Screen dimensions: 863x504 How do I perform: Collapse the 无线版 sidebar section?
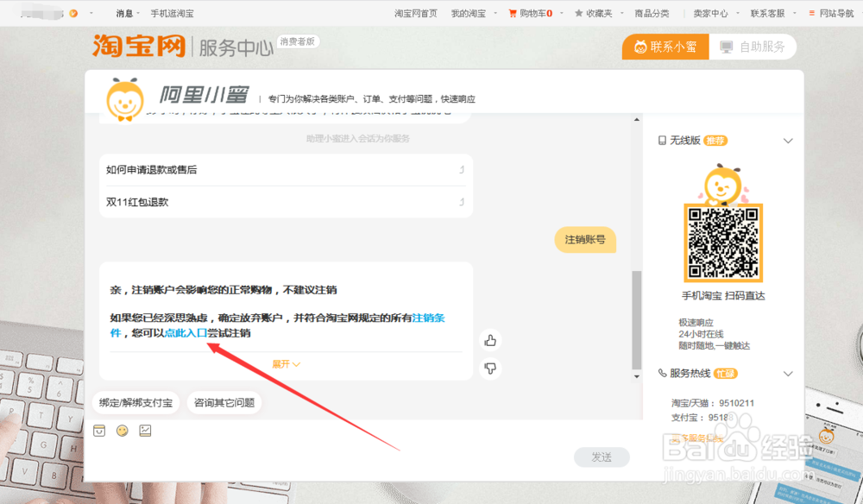[788, 140]
